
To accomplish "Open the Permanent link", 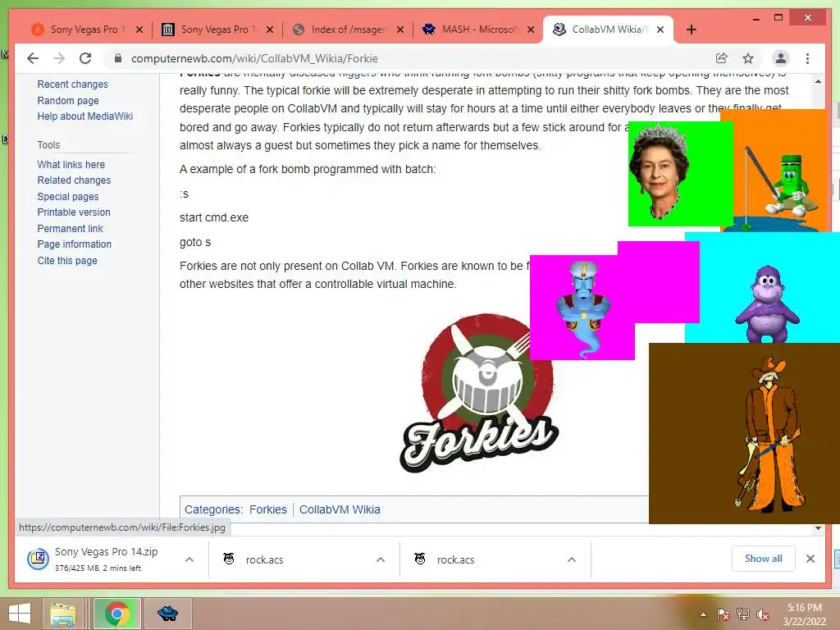I will 71,228.
